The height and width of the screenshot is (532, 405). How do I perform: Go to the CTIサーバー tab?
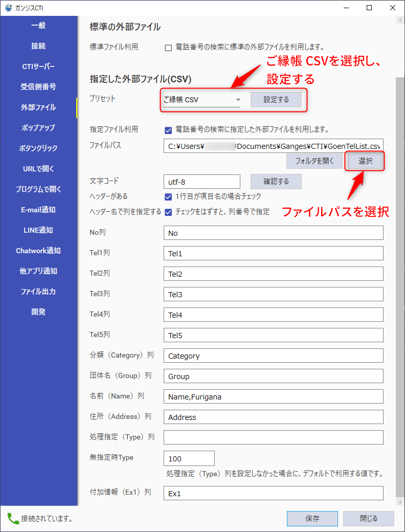click(38, 66)
